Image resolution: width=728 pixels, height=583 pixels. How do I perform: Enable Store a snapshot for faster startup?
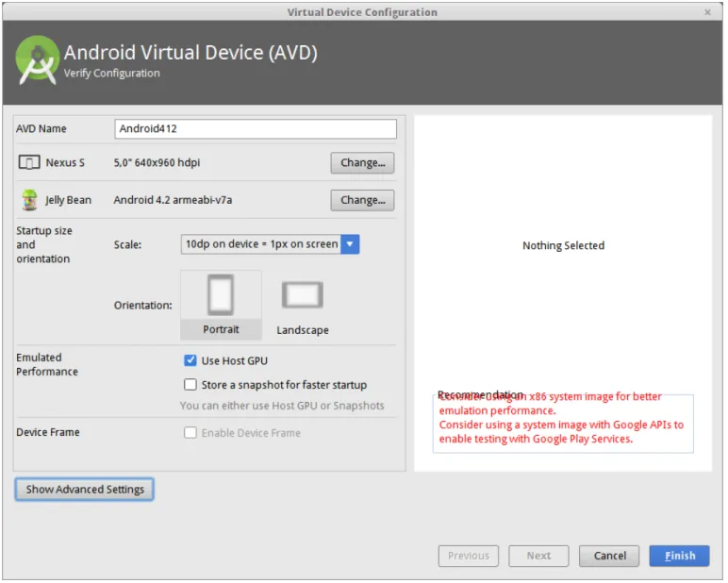pos(190,386)
